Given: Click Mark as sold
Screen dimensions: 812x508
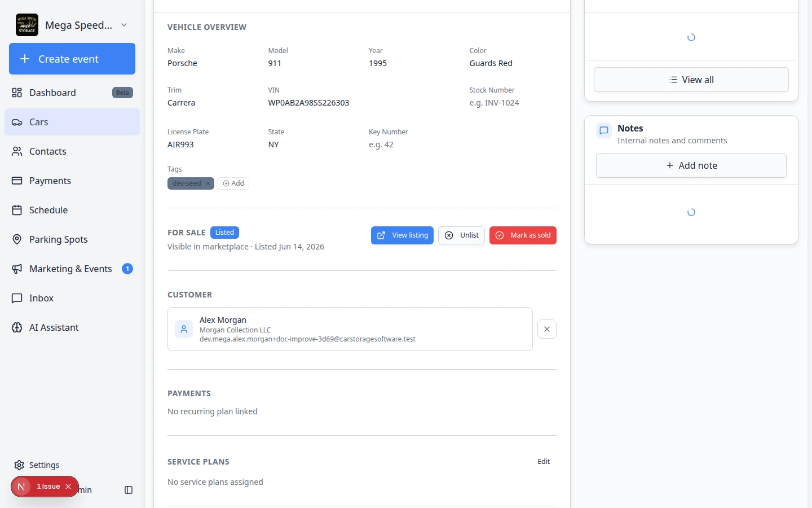Looking at the screenshot, I should [523, 235].
